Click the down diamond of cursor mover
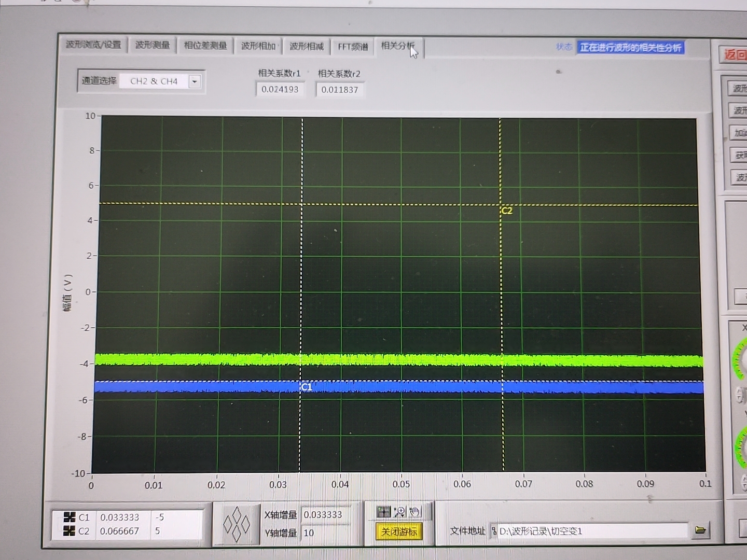Screen dimensions: 747x560 (237, 534)
